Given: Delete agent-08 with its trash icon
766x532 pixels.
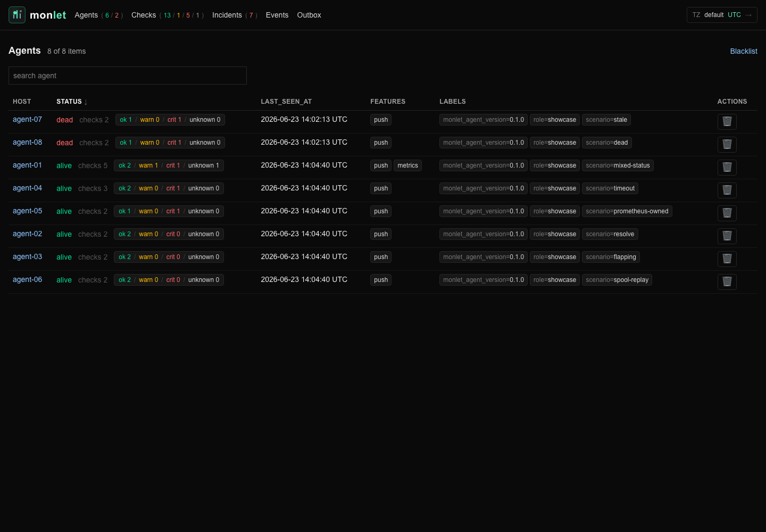Looking at the screenshot, I should click(x=727, y=144).
